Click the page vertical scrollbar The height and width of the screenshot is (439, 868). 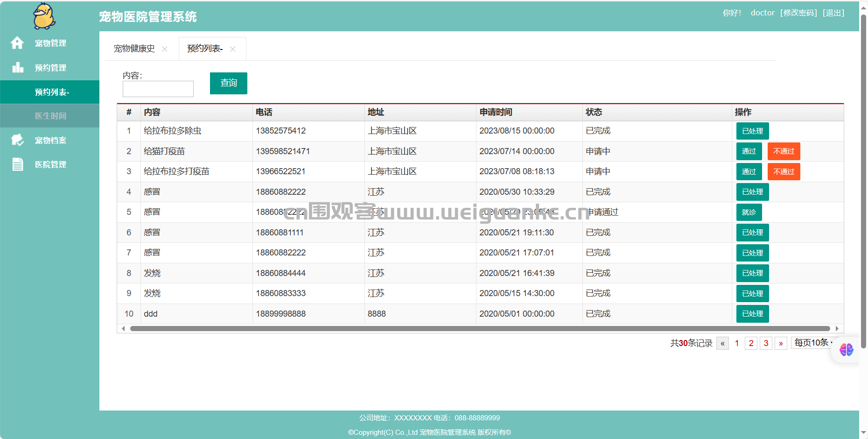[863, 181]
